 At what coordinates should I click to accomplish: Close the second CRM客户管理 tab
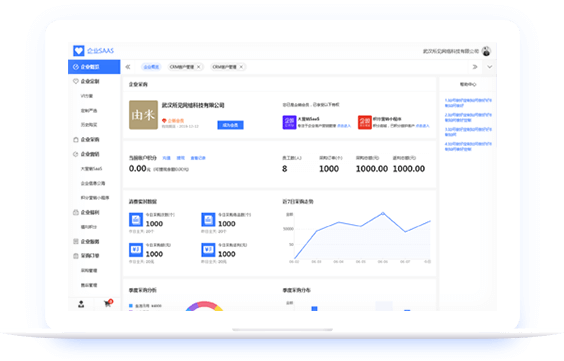241,67
